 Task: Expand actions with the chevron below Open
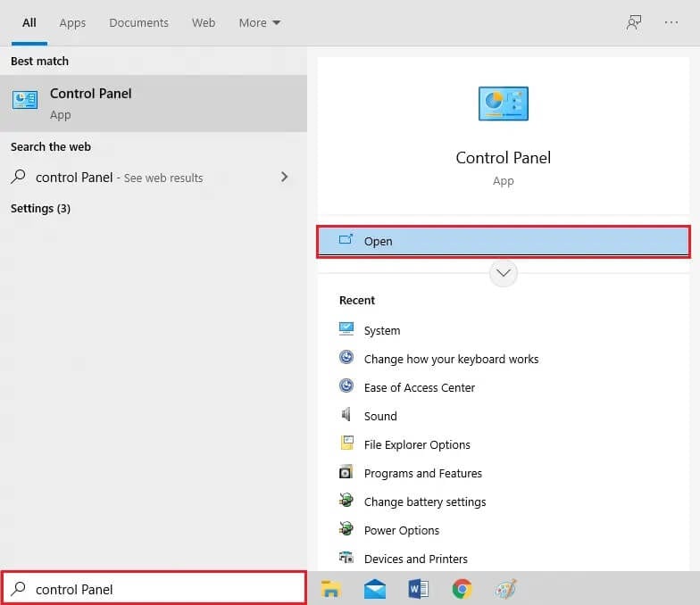pyautogui.click(x=503, y=273)
